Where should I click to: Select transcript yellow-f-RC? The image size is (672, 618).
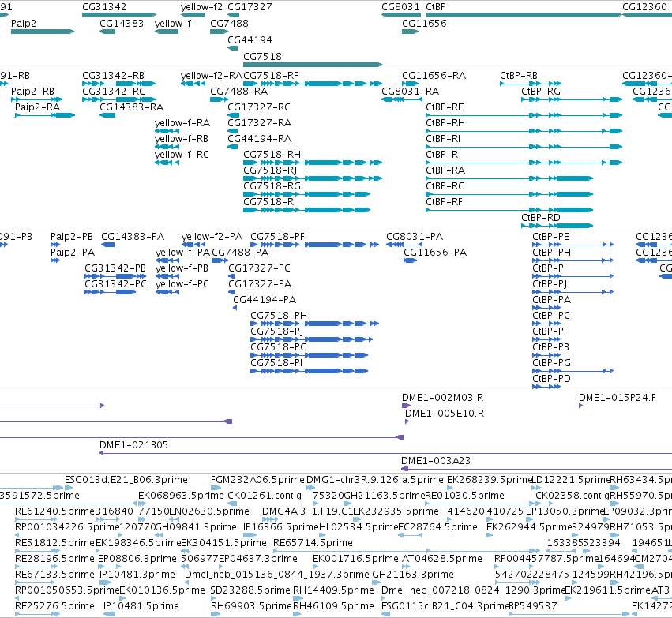(x=182, y=155)
